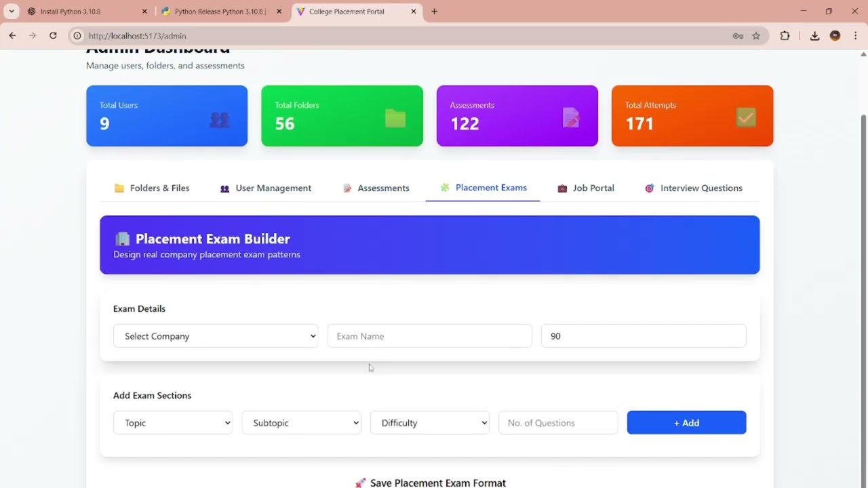Expand the Select Company dropdown
This screenshot has width=868, height=488.
pyautogui.click(x=216, y=336)
